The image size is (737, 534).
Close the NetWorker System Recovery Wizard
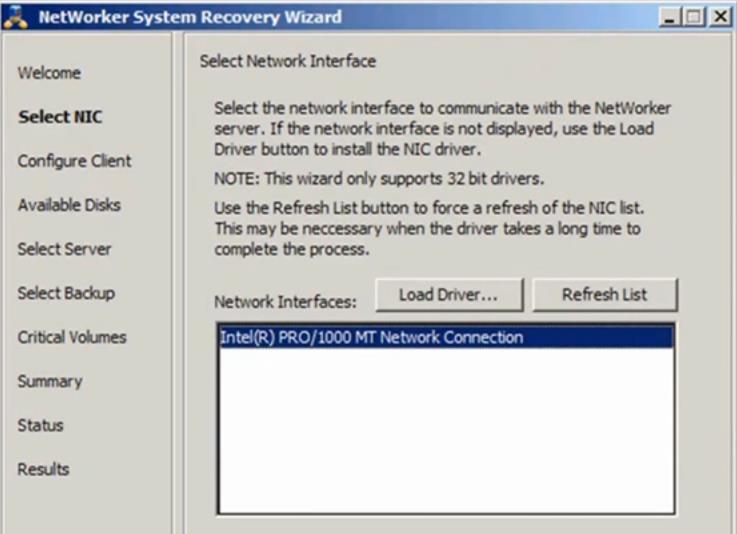(720, 17)
